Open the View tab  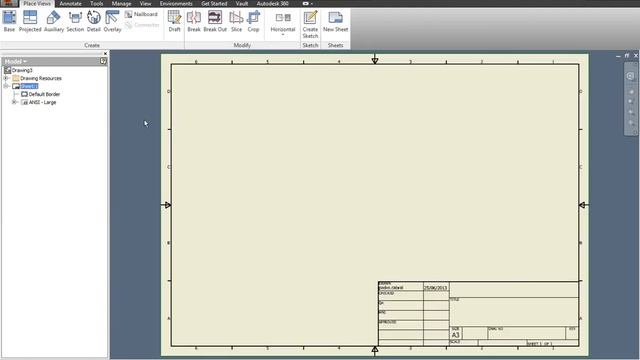[x=145, y=3]
